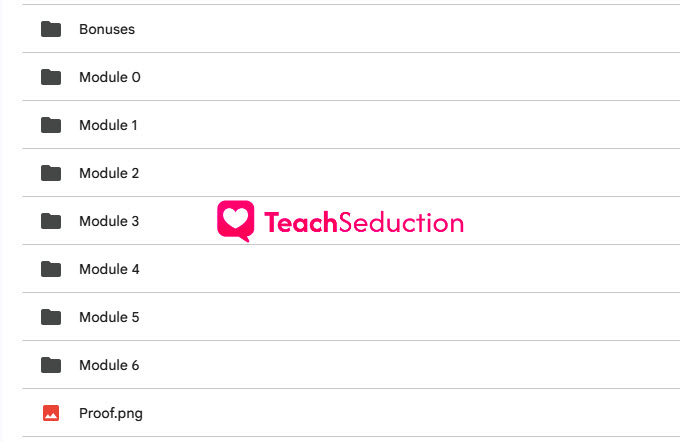The width and height of the screenshot is (680, 442).
Task: Select the Module 6 folder icon
Action: 51,365
